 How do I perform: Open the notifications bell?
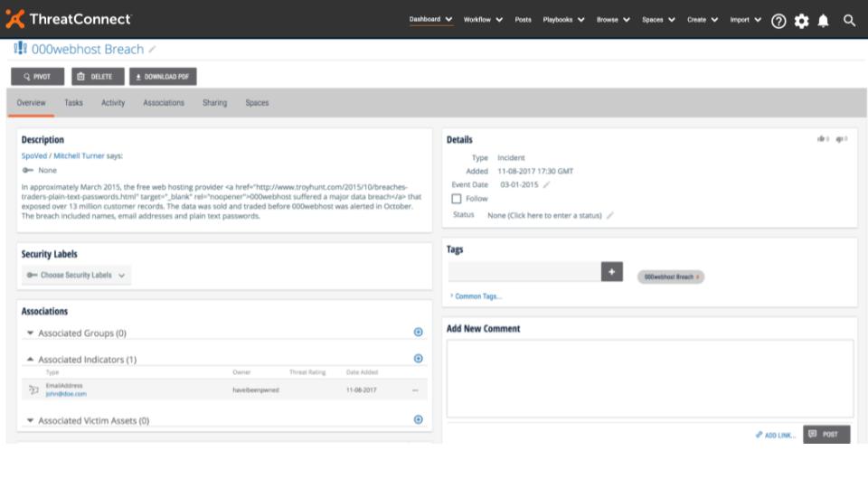click(823, 21)
